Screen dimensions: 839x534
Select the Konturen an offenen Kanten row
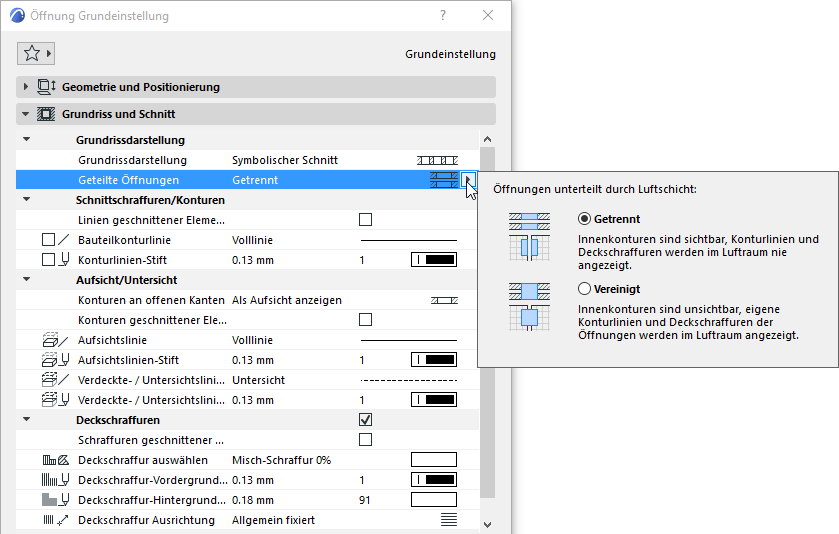point(247,300)
